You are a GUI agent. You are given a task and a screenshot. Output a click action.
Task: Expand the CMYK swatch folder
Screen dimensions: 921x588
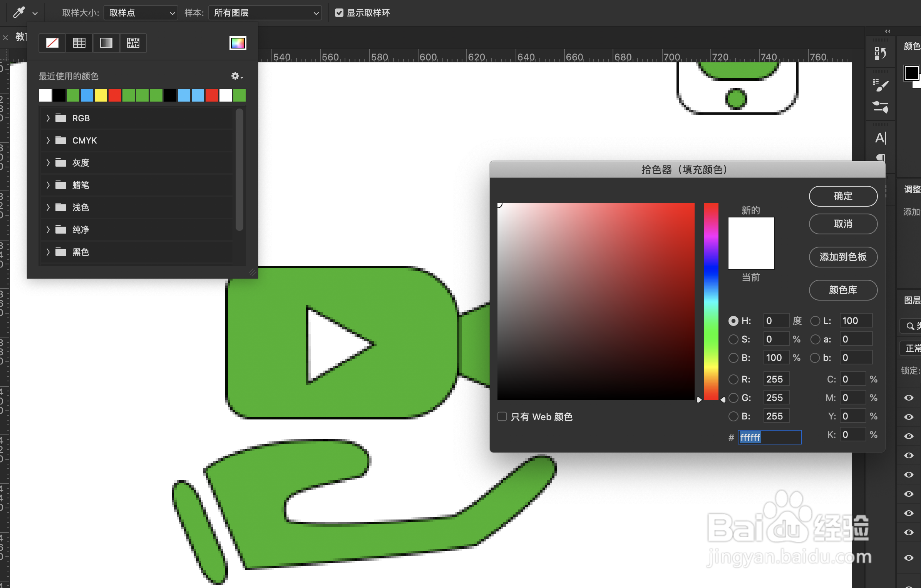[x=48, y=140]
